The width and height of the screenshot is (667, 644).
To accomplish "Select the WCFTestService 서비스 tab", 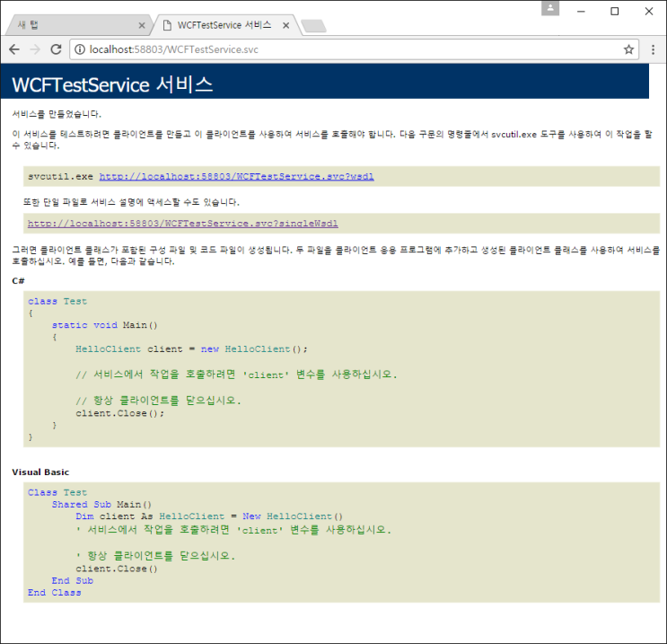I will tap(220, 25).
